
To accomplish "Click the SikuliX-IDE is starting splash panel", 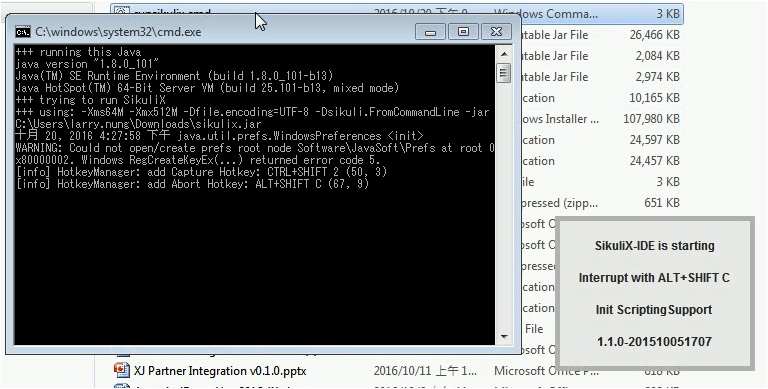I will coord(654,293).
